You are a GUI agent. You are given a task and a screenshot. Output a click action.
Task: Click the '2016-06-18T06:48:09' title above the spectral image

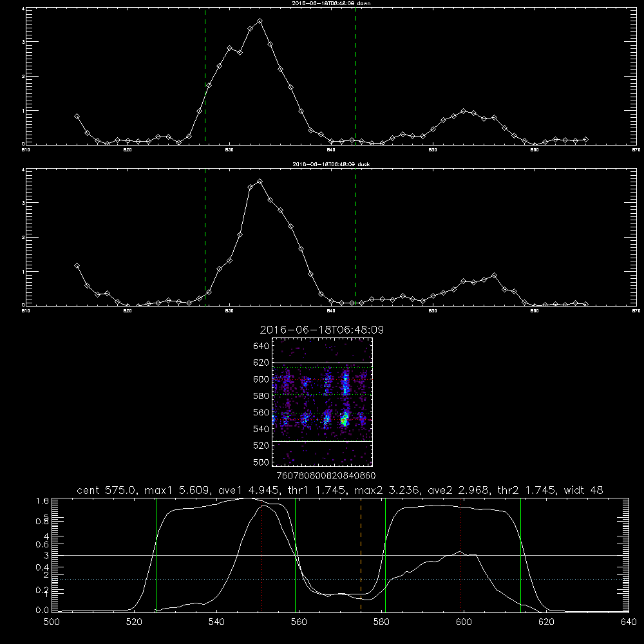(x=321, y=330)
